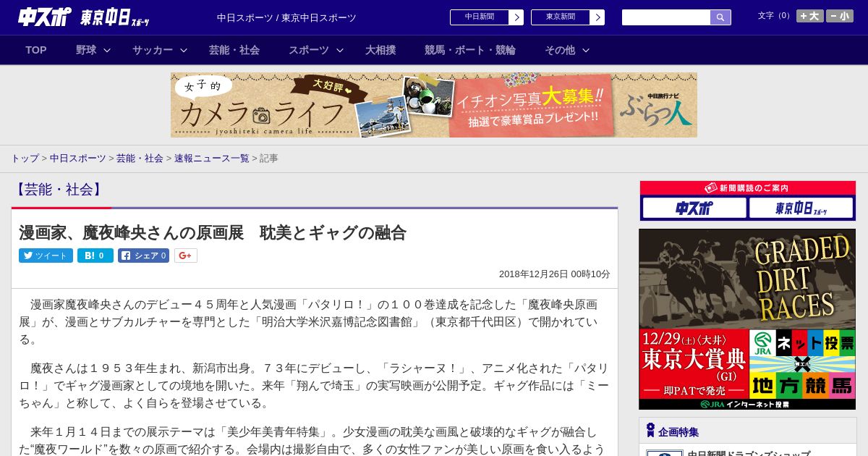Click the 東京中日スポーツ subscription banner button

[x=801, y=208]
